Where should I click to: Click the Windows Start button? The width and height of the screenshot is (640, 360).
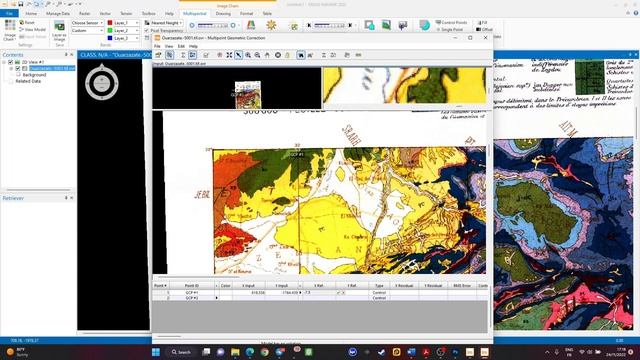point(156,352)
